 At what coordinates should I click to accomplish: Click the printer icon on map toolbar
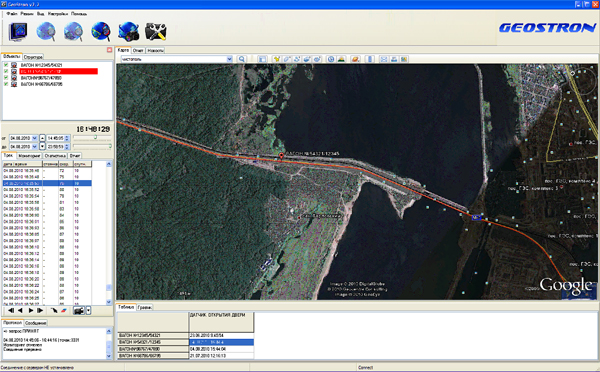click(x=394, y=59)
